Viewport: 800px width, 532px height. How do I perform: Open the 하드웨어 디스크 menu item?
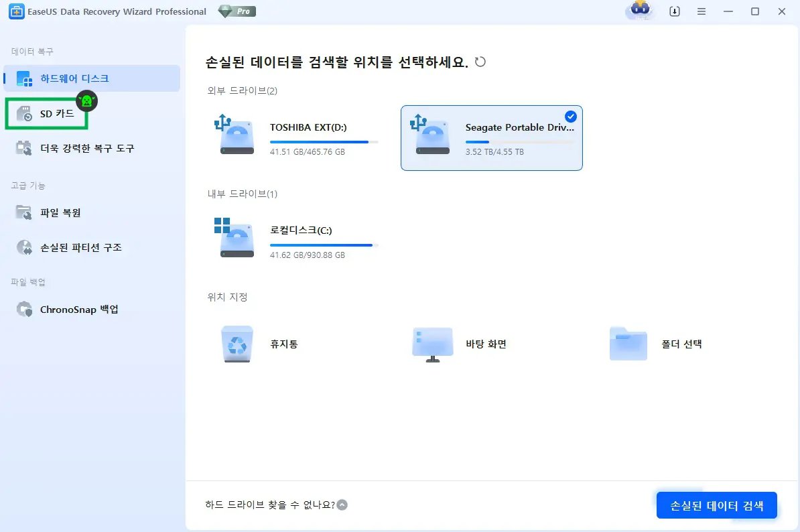tap(92, 78)
